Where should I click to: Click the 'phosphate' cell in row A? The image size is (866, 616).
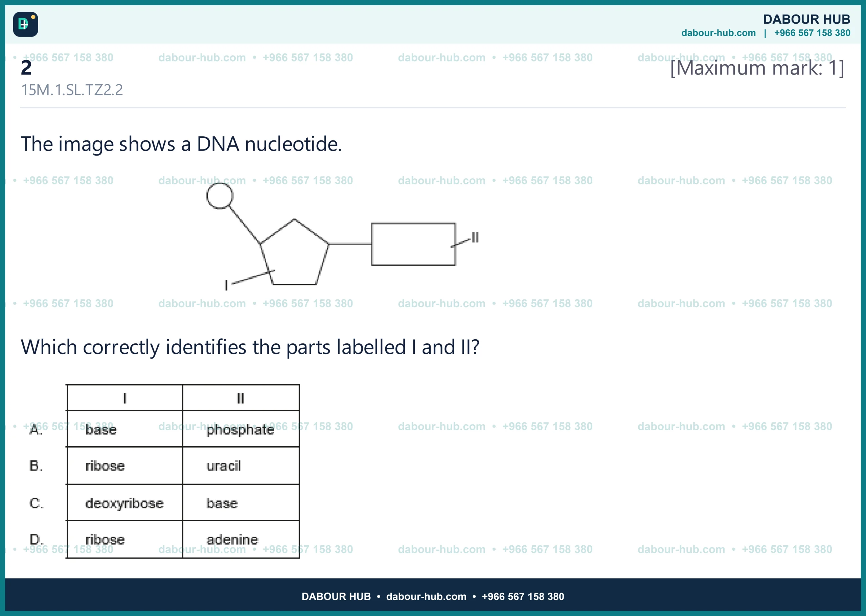(x=241, y=429)
